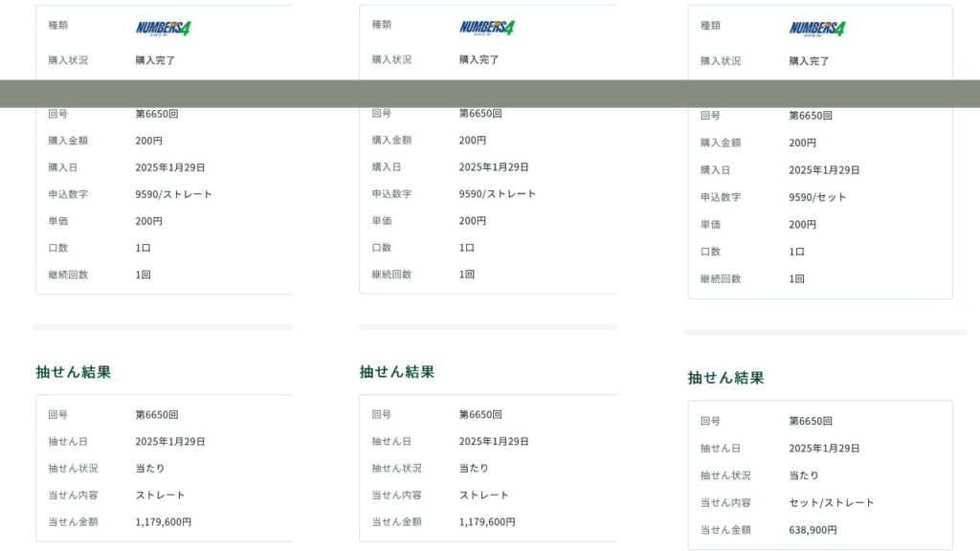Image resolution: width=980 pixels, height=551 pixels.
Task: Select the gray redaction bar across the top
Action: click(490, 93)
